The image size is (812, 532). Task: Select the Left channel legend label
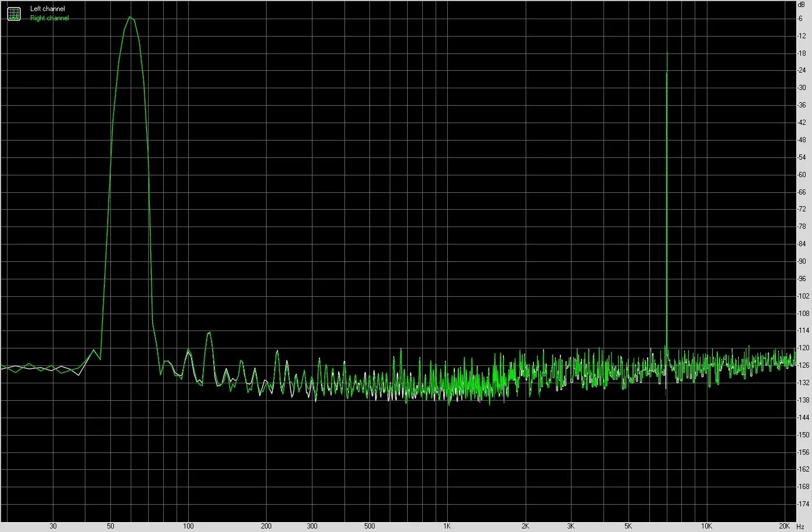click(48, 9)
